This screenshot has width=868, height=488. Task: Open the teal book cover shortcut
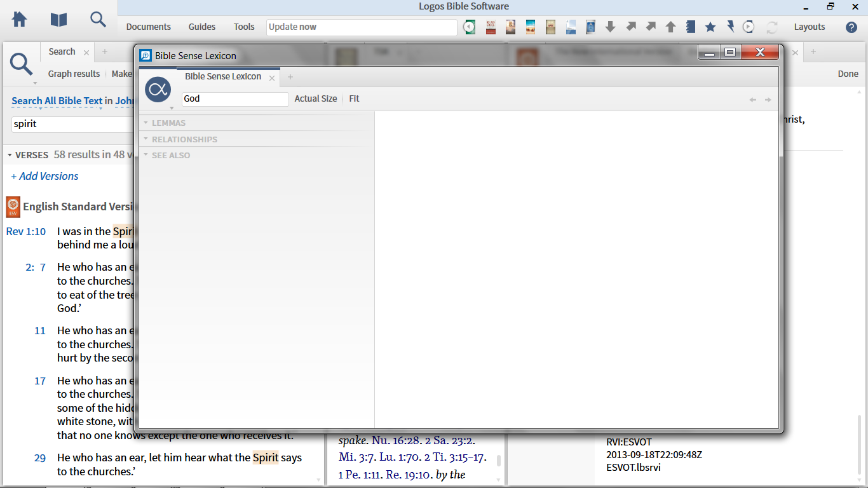[530, 27]
